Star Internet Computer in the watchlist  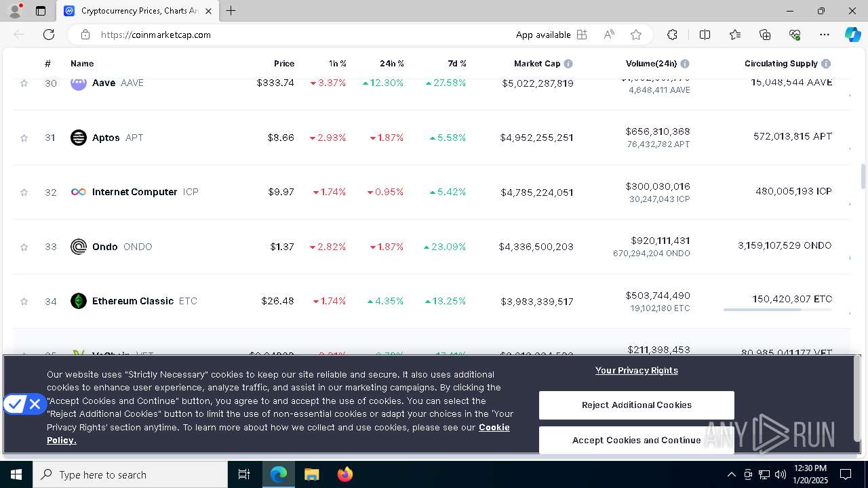(x=24, y=192)
